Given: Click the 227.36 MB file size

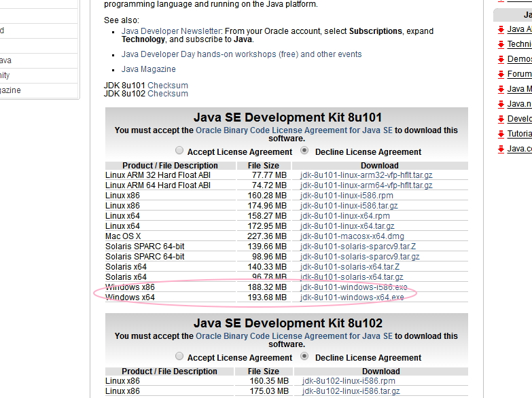Looking at the screenshot, I should coord(267,236).
